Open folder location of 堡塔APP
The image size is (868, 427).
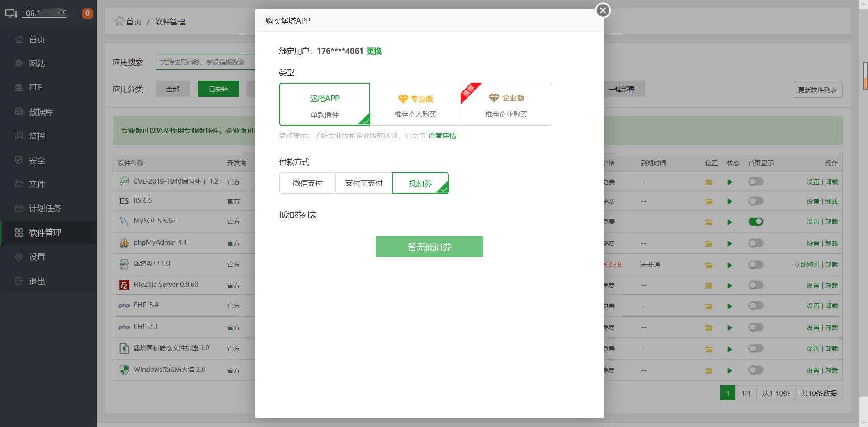pyautogui.click(x=709, y=266)
